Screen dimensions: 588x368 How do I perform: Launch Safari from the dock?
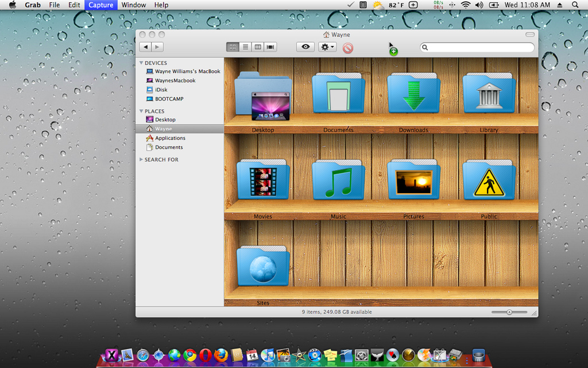pos(143,355)
